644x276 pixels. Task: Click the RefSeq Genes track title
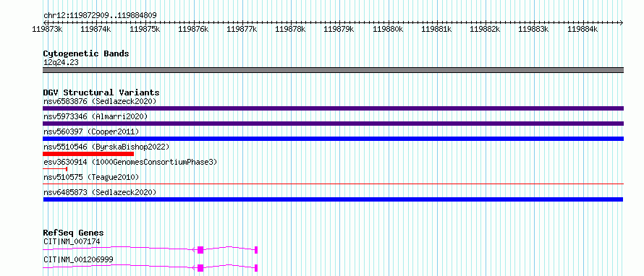click(x=73, y=233)
